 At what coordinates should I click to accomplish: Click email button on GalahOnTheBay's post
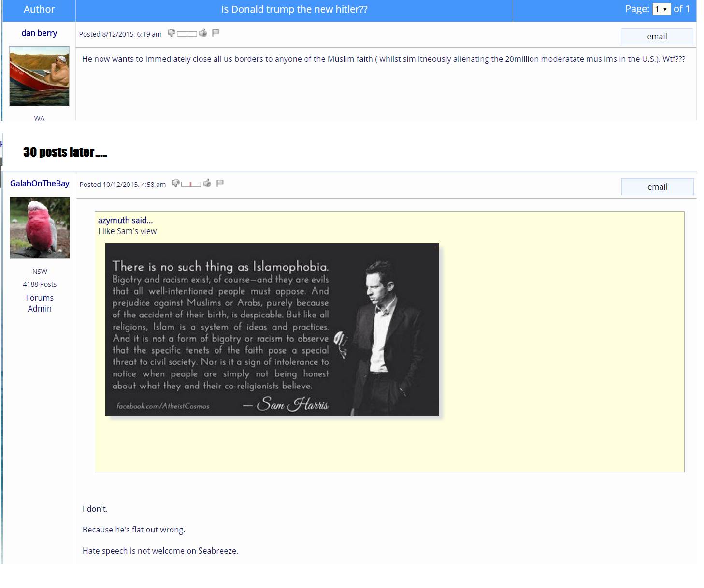pyautogui.click(x=657, y=187)
